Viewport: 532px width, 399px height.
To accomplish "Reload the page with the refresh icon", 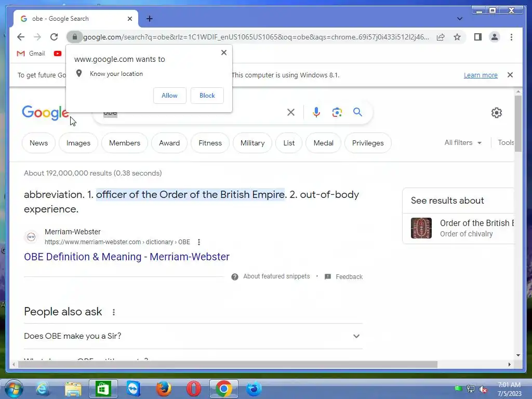I will [x=54, y=37].
